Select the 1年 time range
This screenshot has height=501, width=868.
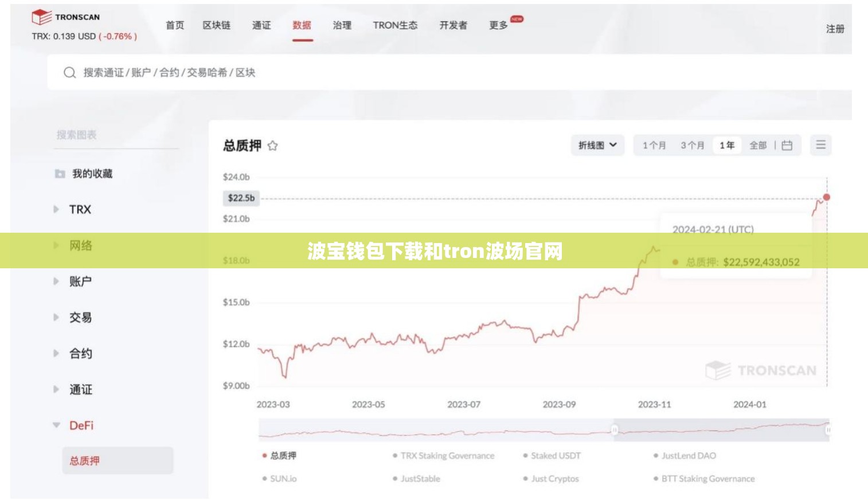tap(727, 146)
